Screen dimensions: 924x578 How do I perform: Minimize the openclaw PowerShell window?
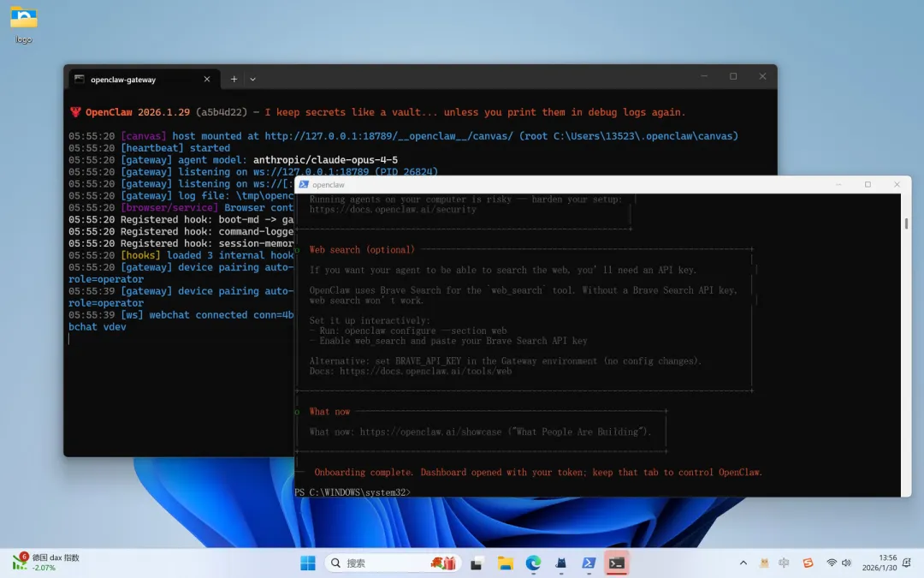click(x=838, y=185)
